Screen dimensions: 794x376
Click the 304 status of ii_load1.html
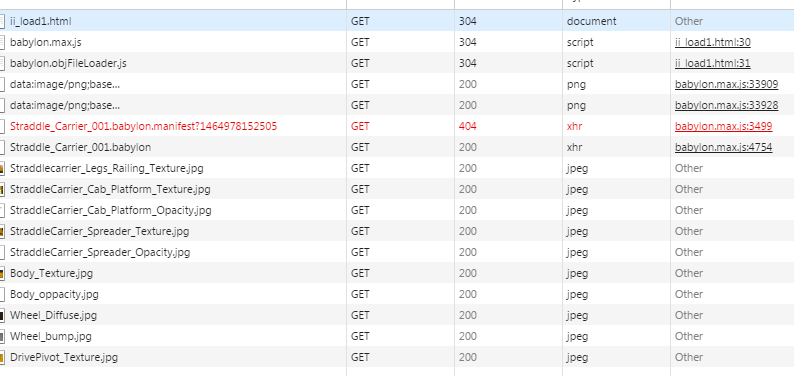pyautogui.click(x=467, y=21)
